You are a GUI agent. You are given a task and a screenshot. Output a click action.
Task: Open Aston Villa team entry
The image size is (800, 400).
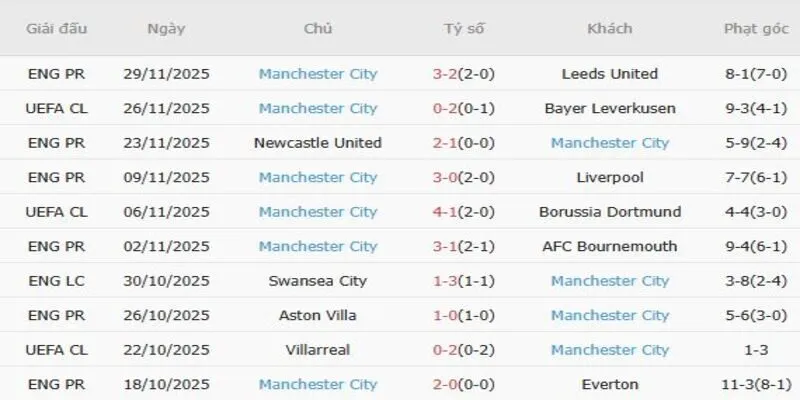(318, 315)
